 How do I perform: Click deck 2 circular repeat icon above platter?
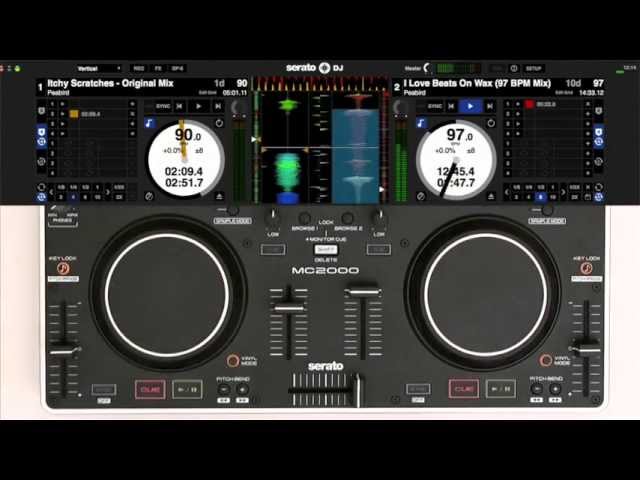[x=491, y=123]
